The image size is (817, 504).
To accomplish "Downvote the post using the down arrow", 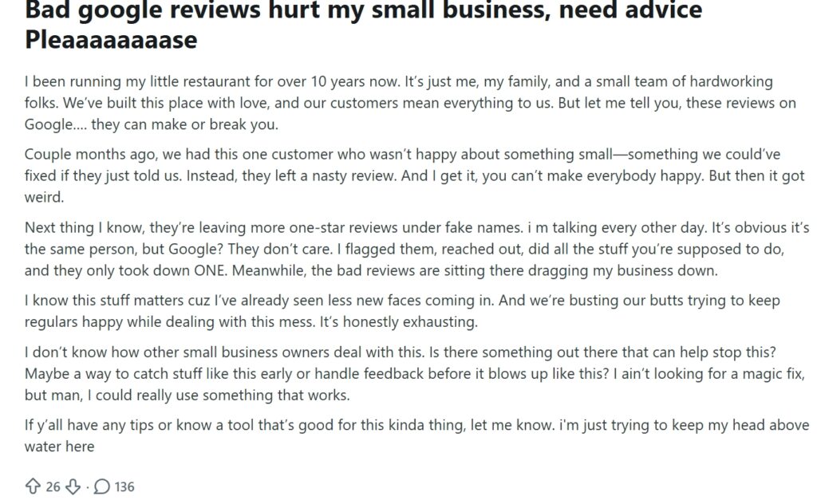I will (73, 485).
